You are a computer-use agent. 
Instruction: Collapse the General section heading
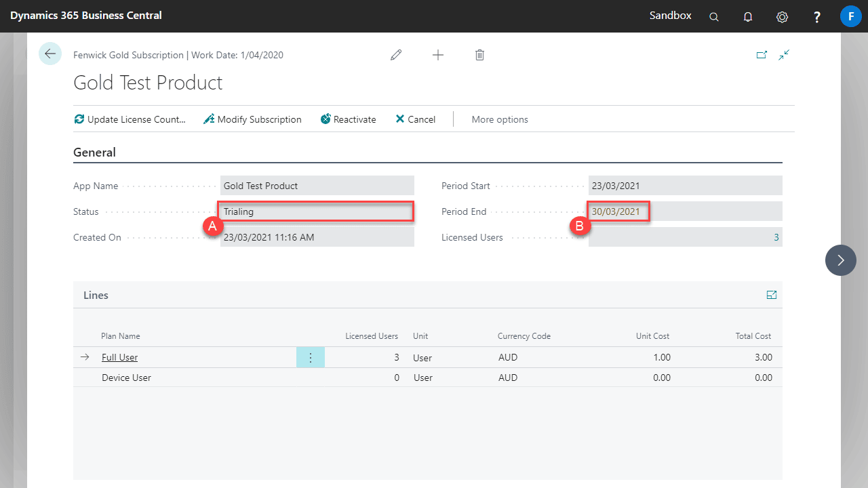94,152
